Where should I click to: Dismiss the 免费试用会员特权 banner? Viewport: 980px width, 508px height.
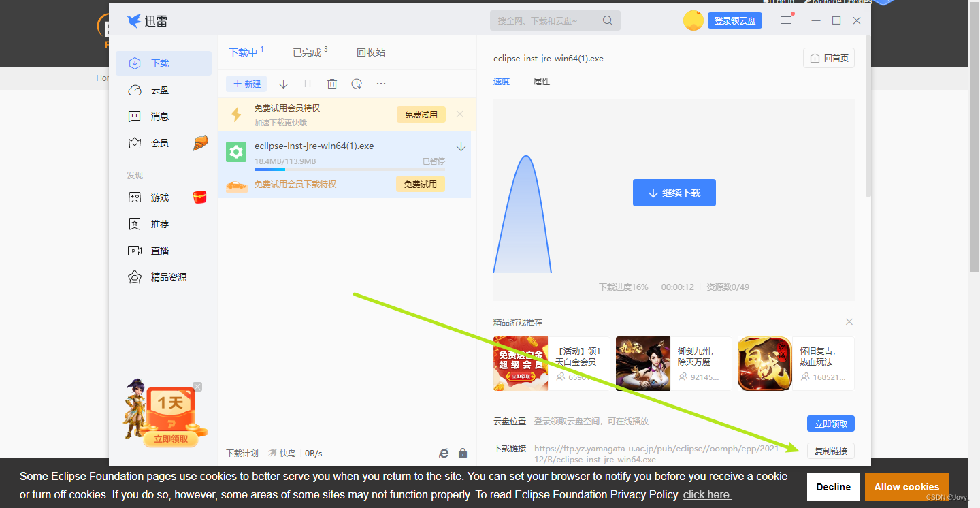coord(460,114)
